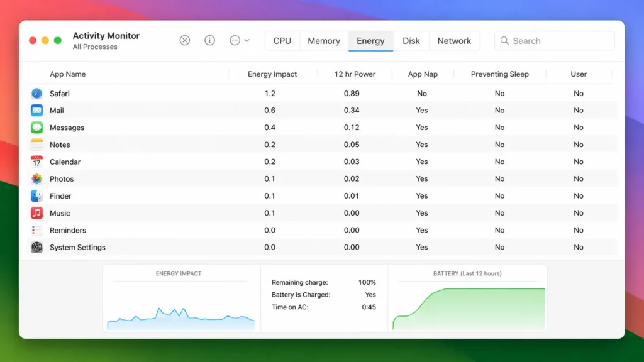Click the Battery Is Charged Yes value
The image size is (644, 362).
(x=370, y=295)
